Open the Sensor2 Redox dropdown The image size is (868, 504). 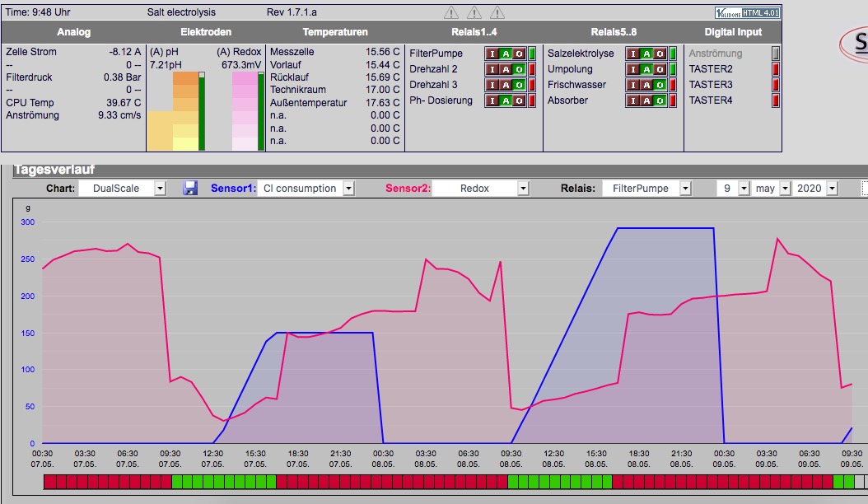pyautogui.click(x=480, y=189)
